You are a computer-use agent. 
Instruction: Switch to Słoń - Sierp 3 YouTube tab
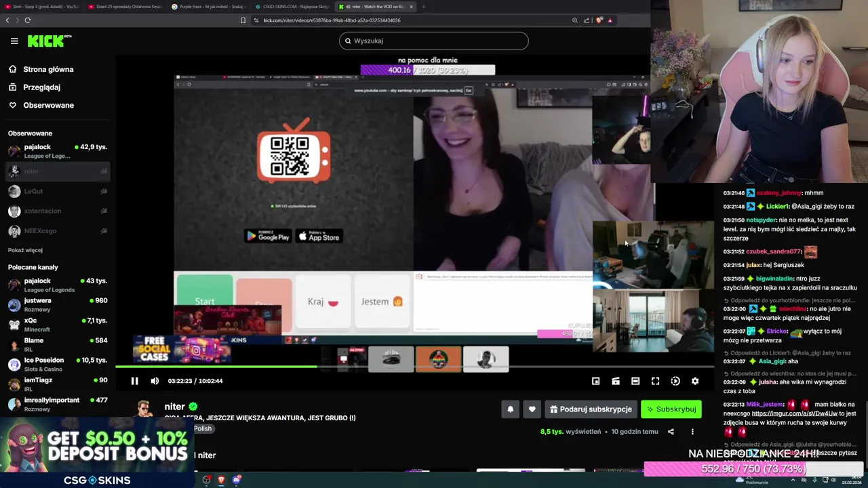point(42,7)
